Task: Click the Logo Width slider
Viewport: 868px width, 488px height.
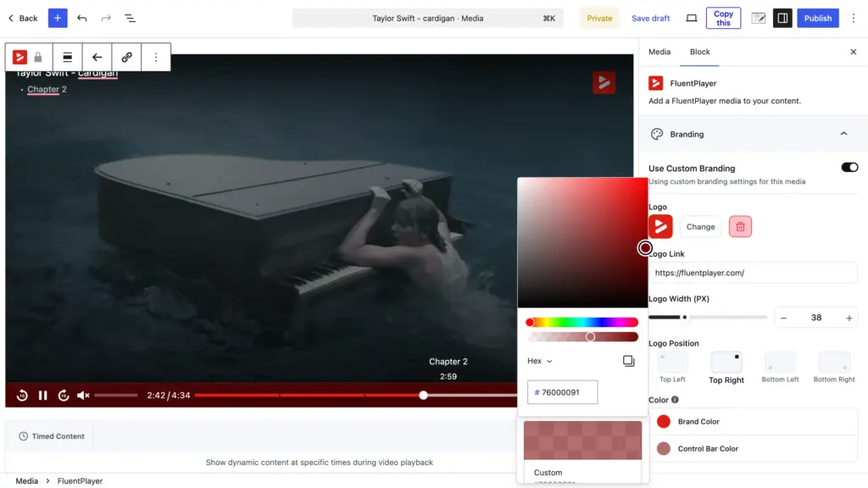Action: point(708,317)
